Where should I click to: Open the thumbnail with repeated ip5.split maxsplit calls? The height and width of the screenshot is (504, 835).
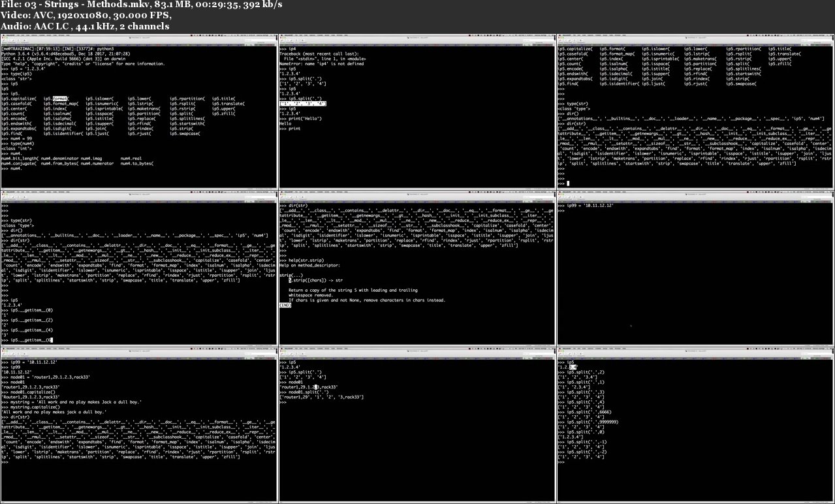pyautogui.click(x=695, y=424)
